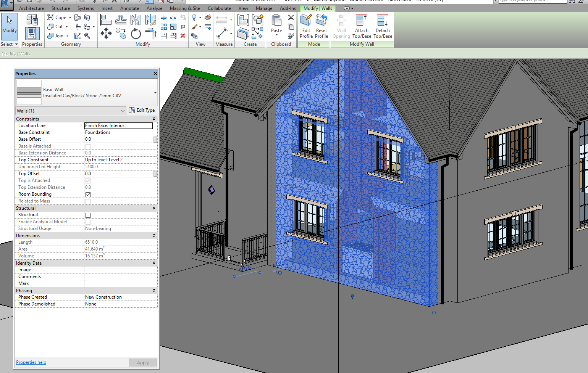Click the Apply button
The image size is (588, 373).
pyautogui.click(x=143, y=363)
